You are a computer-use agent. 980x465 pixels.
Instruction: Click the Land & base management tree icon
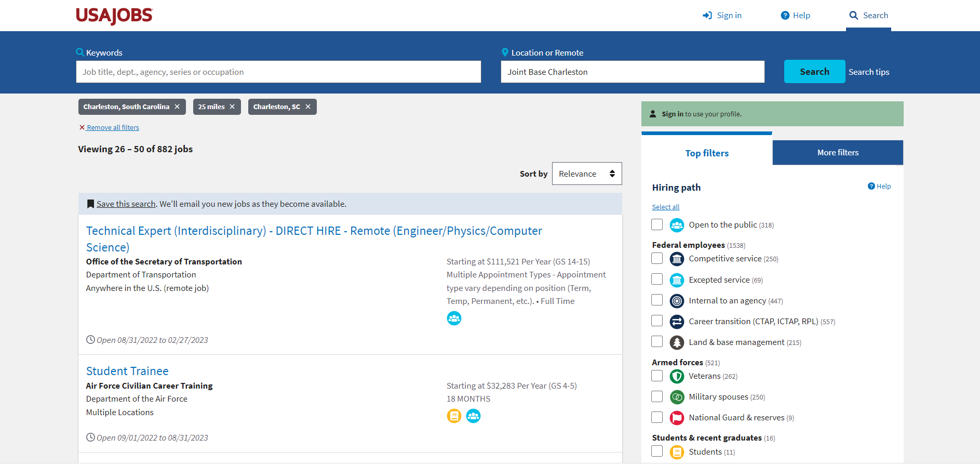point(677,342)
